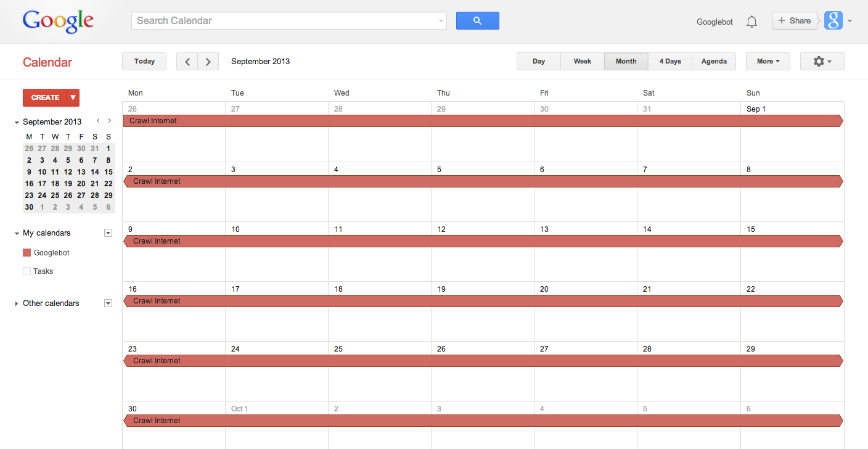Open Crawl Internet event in week of Sep 9

[x=483, y=241]
